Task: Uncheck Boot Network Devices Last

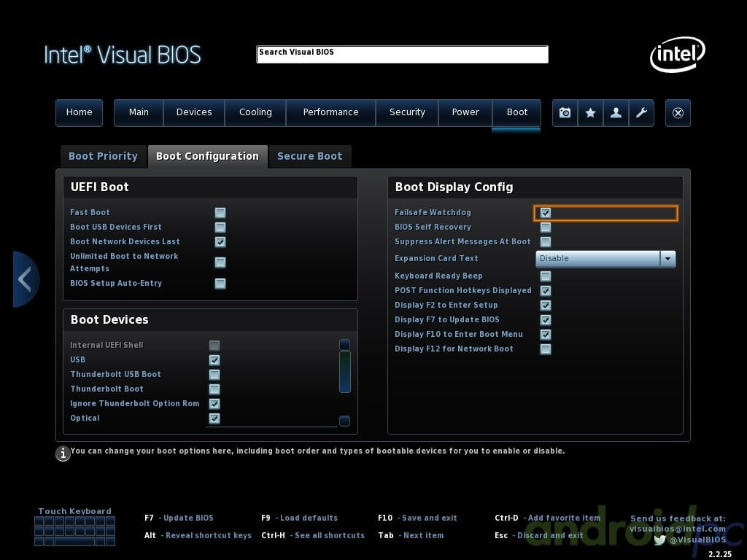Action: pos(220,242)
